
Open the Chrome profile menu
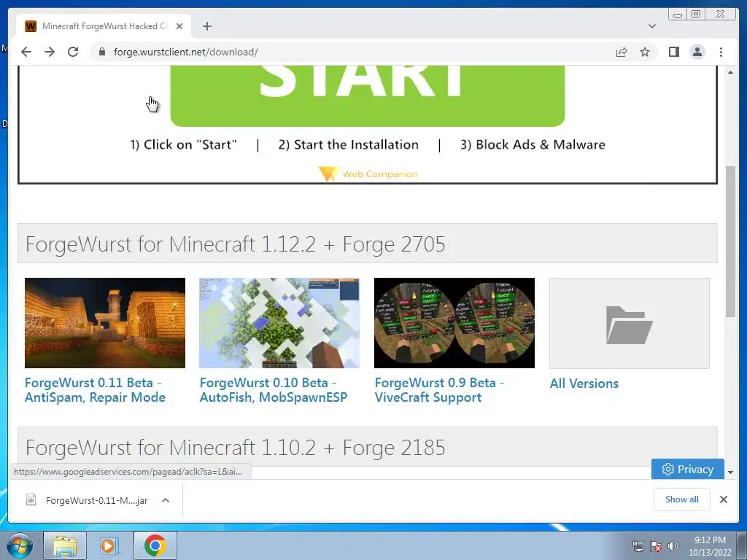click(697, 52)
